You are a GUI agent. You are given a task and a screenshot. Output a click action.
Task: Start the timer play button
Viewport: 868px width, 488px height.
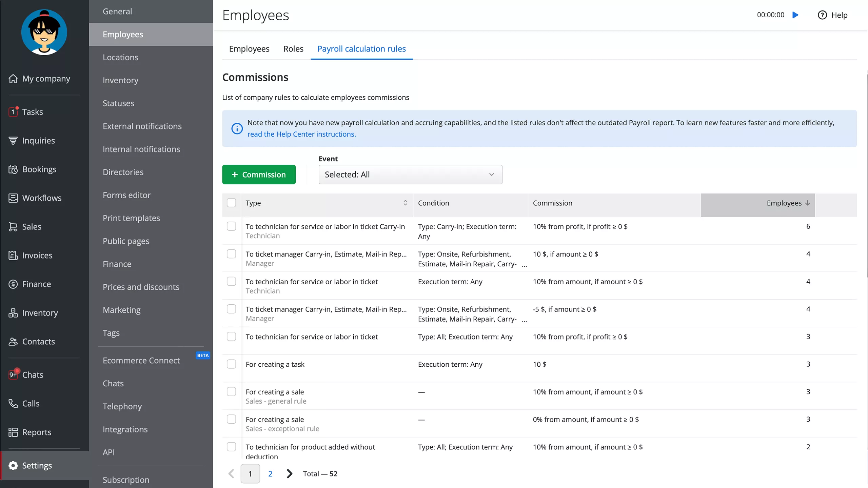(x=795, y=15)
